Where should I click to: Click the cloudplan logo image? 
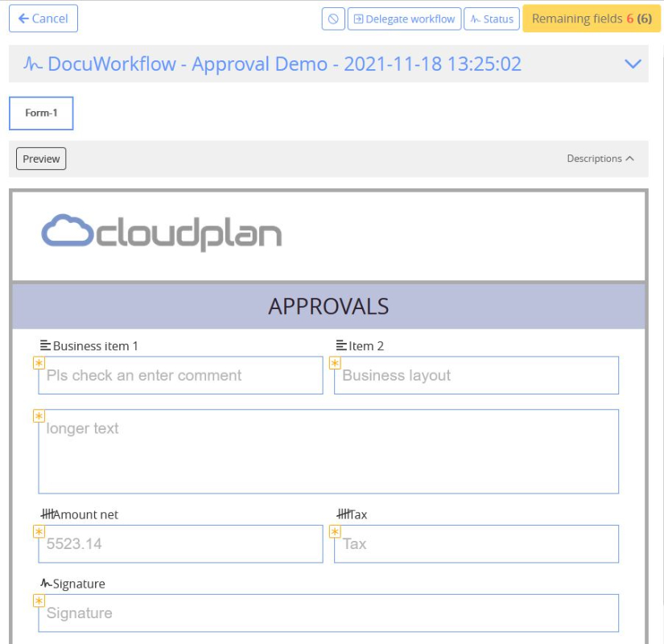point(161,233)
